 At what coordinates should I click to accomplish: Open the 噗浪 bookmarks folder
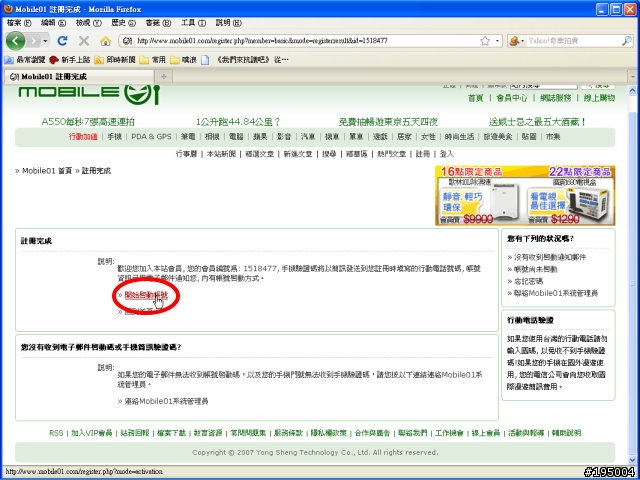pos(183,60)
